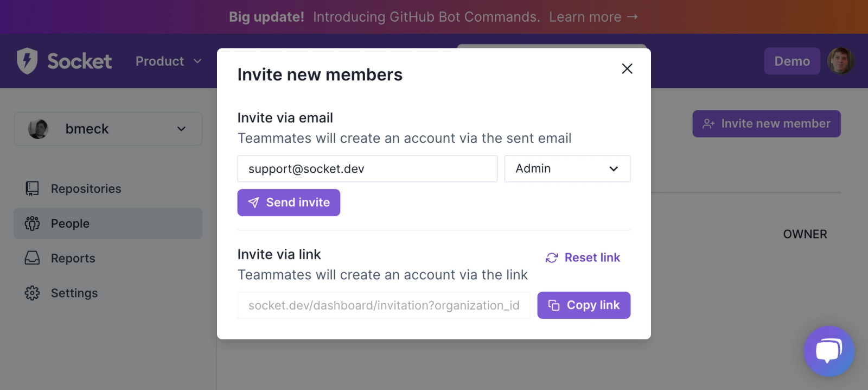Screen dimensions: 868x390
Task: Open the chat support bubble
Action: coord(828,351)
